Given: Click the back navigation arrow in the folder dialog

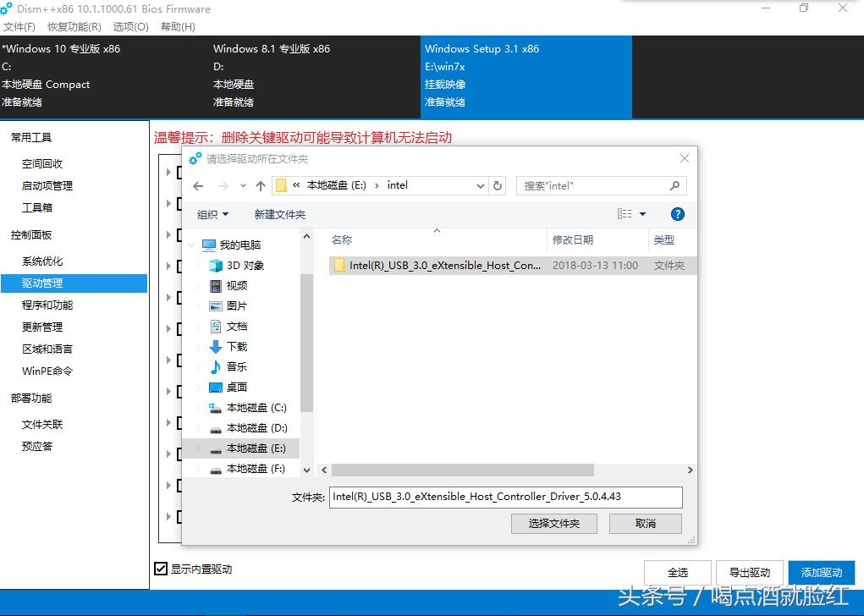Looking at the screenshot, I should click(x=197, y=185).
